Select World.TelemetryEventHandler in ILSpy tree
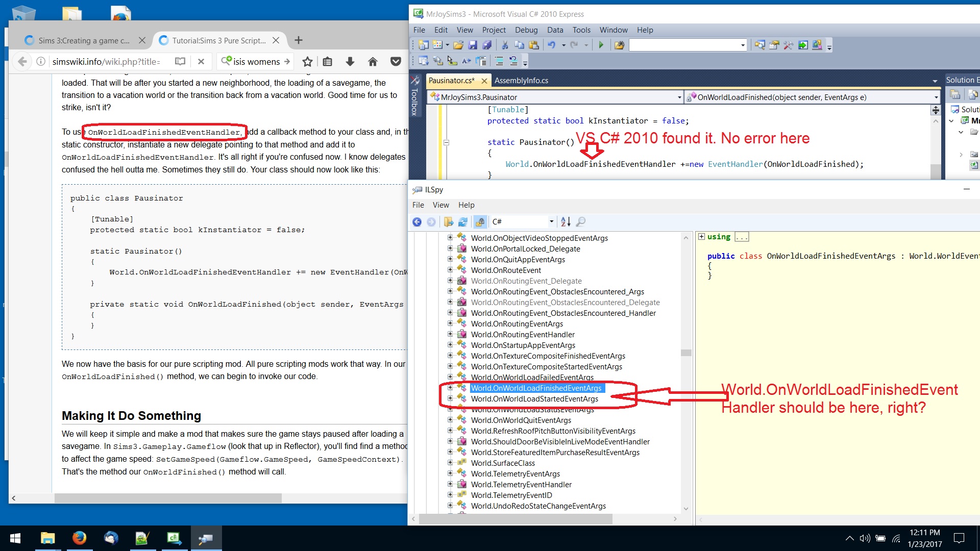This screenshot has width=980, height=551. [x=521, y=485]
